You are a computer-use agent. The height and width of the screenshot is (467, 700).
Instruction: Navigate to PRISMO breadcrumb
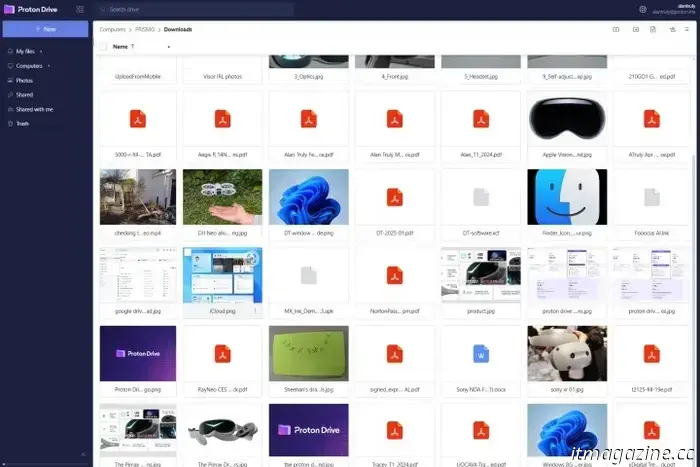[145, 29]
